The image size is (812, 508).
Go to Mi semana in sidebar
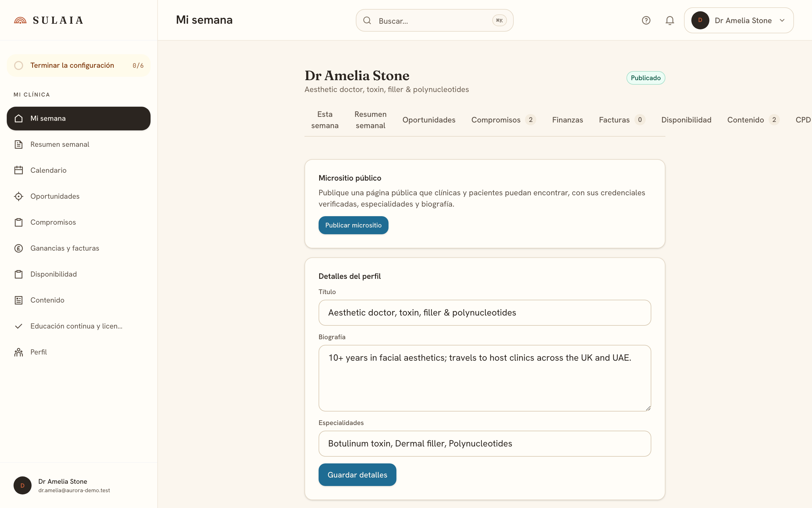(78, 118)
